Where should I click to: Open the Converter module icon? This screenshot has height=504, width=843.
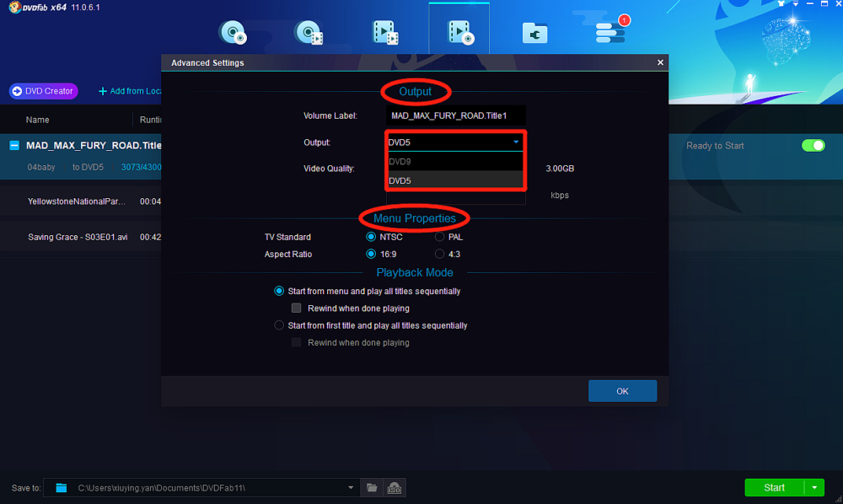(x=385, y=32)
